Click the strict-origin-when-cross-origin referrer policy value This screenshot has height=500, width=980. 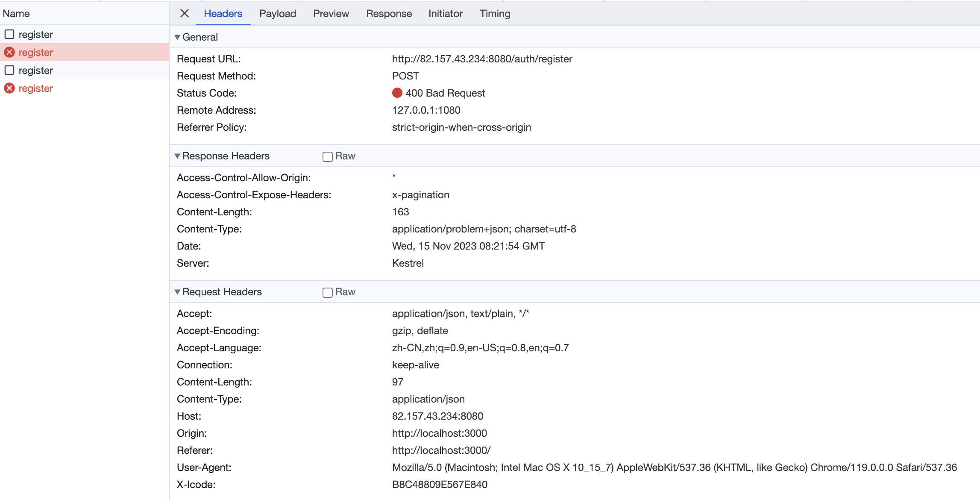point(462,127)
